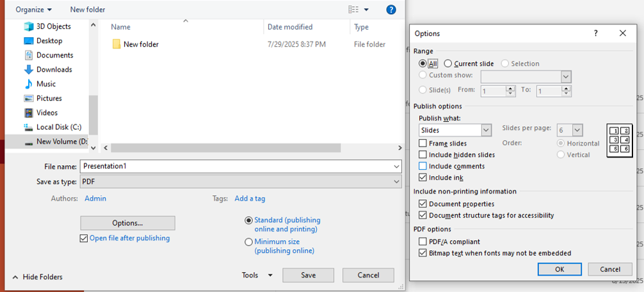
Task: Select the 3D Objects folder icon
Action: click(x=29, y=26)
